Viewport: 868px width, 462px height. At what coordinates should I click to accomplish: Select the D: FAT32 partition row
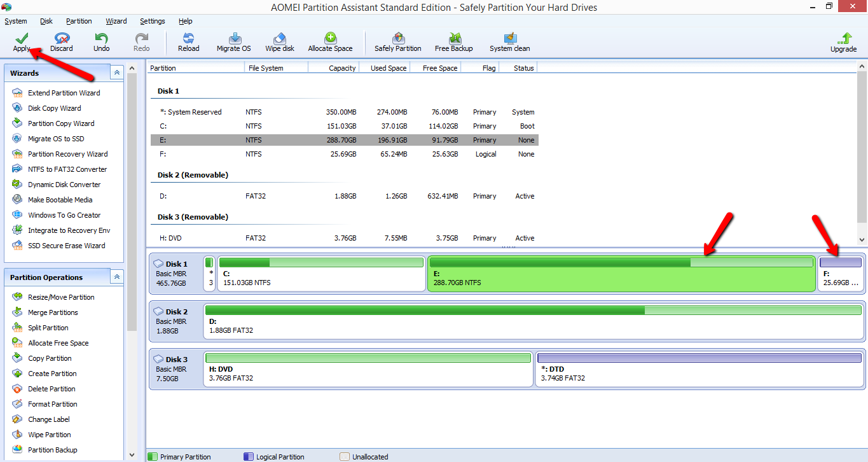[345, 196]
